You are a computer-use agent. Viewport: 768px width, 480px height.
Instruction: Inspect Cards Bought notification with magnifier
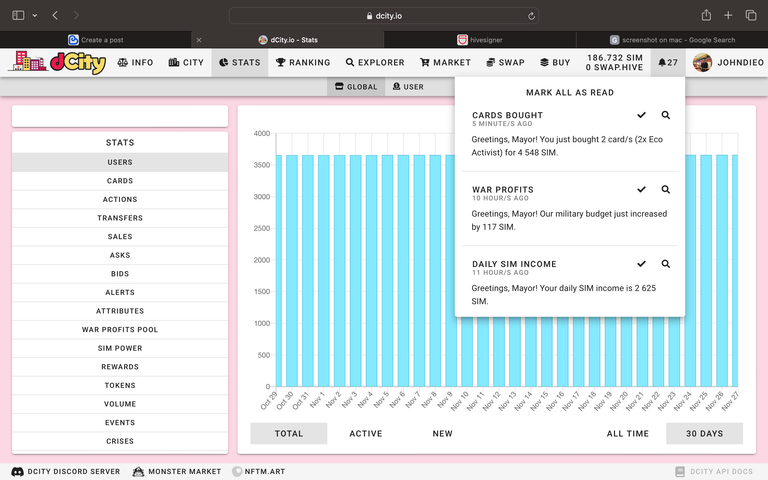click(665, 115)
